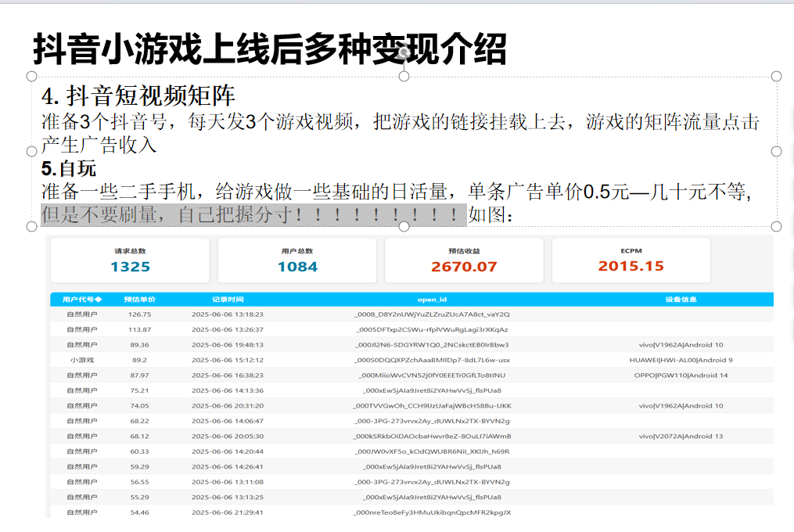
Task: Click the bold '5.自玩' heading
Action: point(69,168)
